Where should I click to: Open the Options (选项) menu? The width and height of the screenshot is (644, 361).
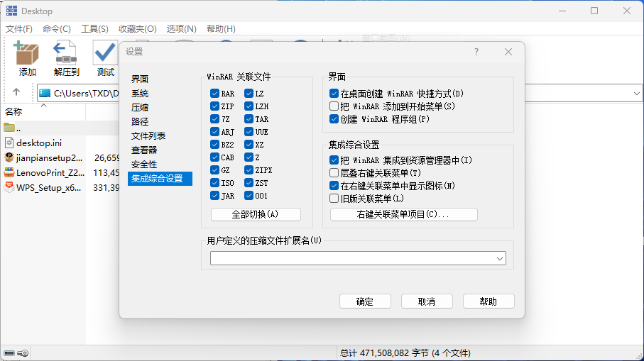coord(181,28)
